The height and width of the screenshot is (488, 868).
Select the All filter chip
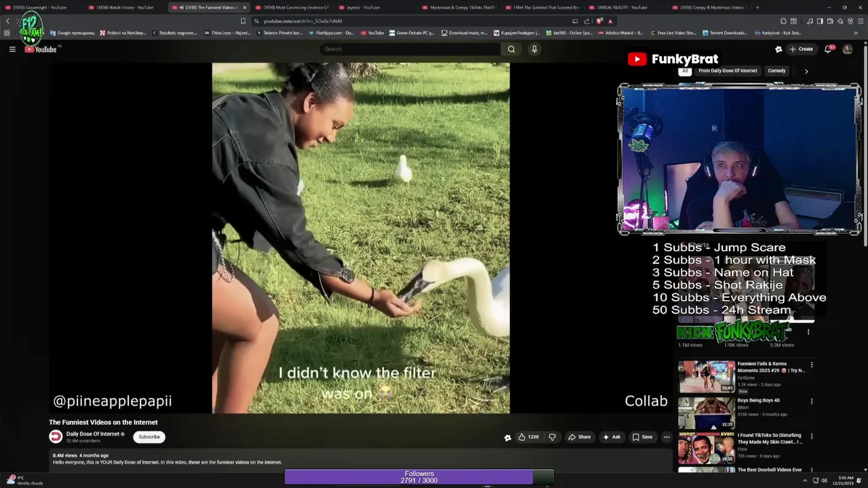click(x=685, y=70)
